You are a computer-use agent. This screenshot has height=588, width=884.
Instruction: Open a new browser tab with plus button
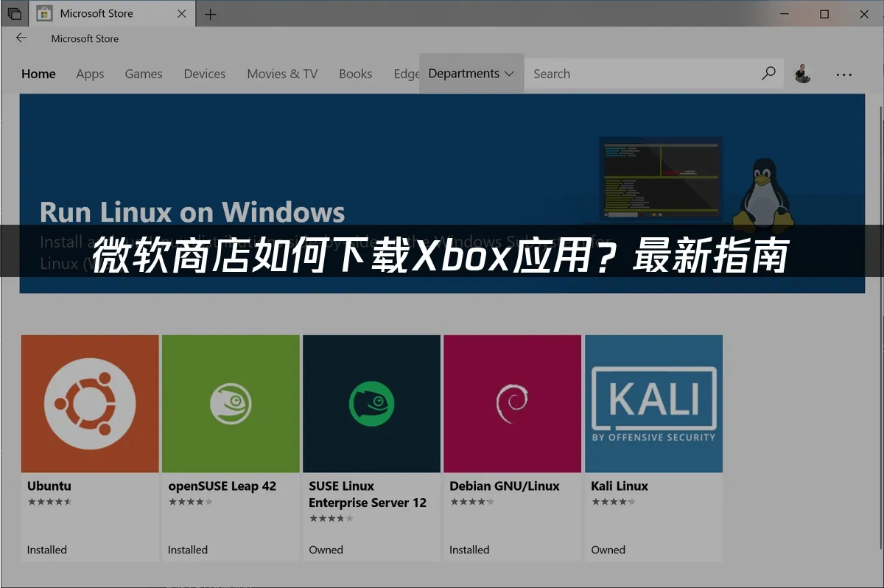tap(211, 13)
